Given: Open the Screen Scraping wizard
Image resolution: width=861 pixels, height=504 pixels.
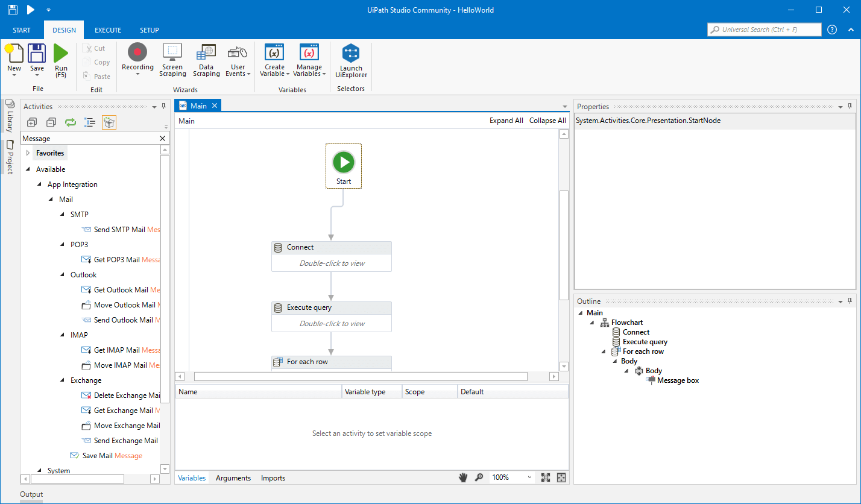Looking at the screenshot, I should 172,60.
